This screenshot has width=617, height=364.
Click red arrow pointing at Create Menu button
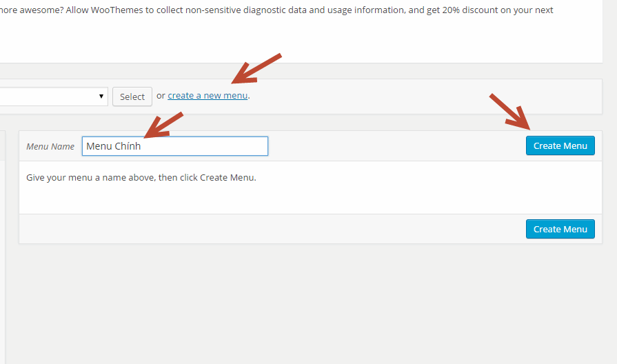click(x=510, y=110)
